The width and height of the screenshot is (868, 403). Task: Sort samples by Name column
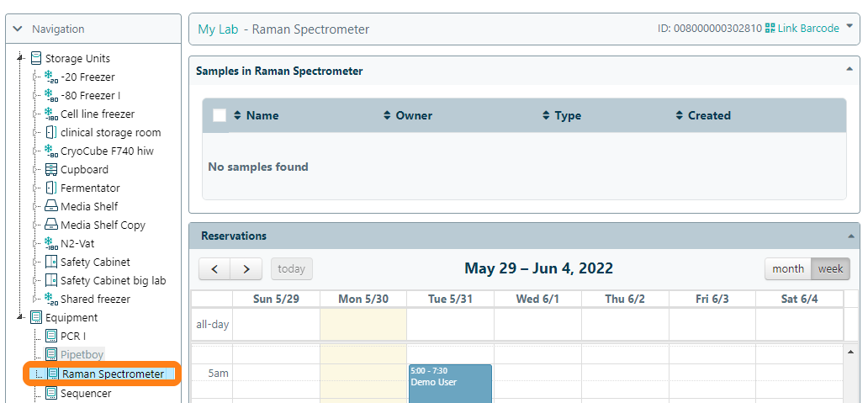pyautogui.click(x=262, y=115)
